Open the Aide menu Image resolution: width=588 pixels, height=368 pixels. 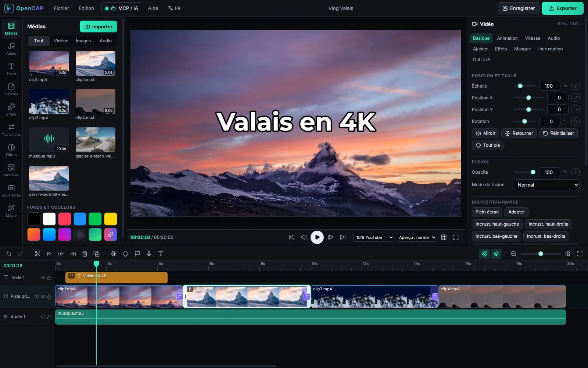[153, 8]
